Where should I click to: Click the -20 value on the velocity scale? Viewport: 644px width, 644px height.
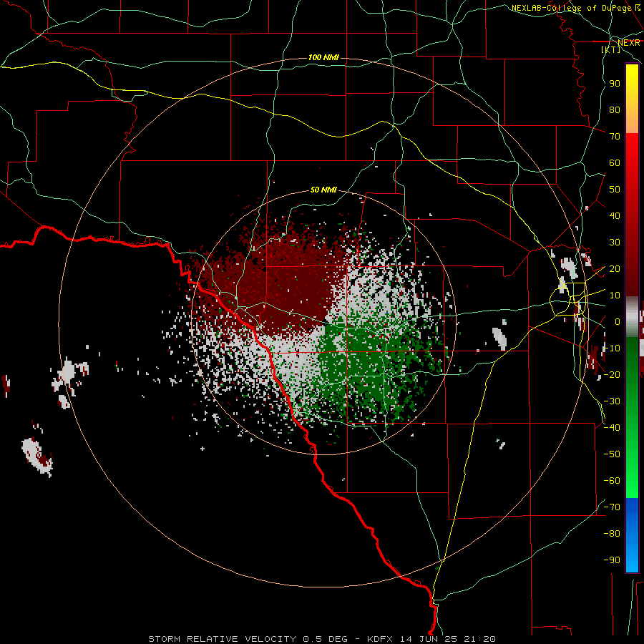(612, 374)
